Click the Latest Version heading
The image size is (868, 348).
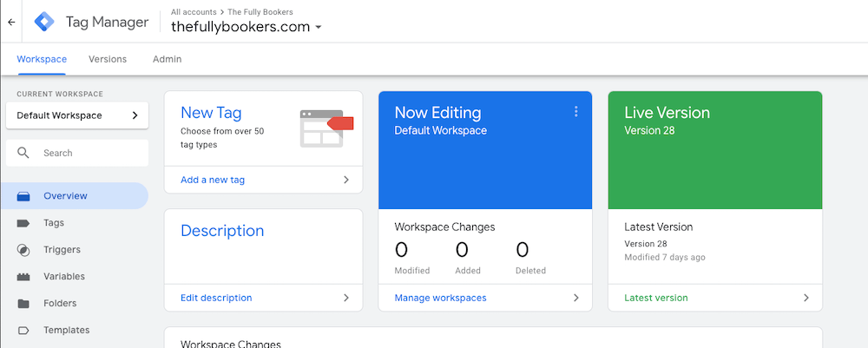pos(658,227)
